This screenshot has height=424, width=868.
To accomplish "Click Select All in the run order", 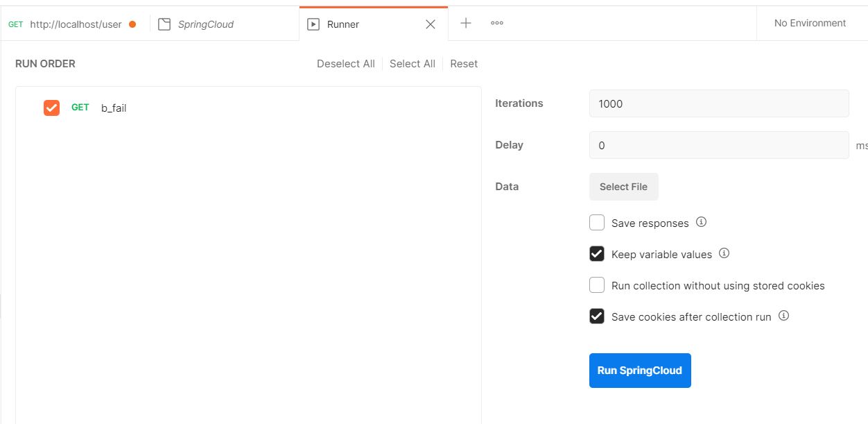I will (413, 64).
